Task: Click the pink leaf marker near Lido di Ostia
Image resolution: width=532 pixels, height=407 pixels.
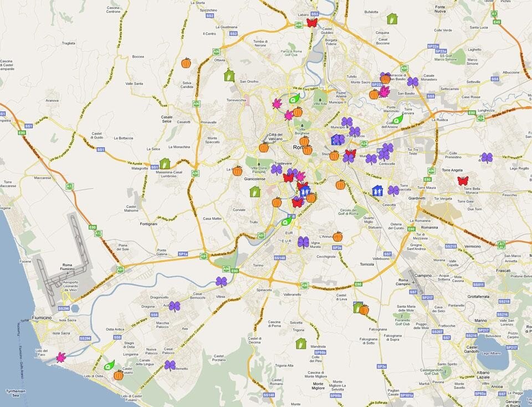Action: point(61,357)
